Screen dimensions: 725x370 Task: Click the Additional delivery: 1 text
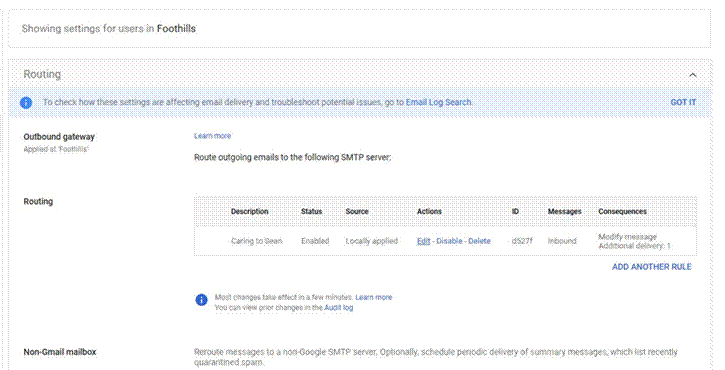[x=634, y=246]
